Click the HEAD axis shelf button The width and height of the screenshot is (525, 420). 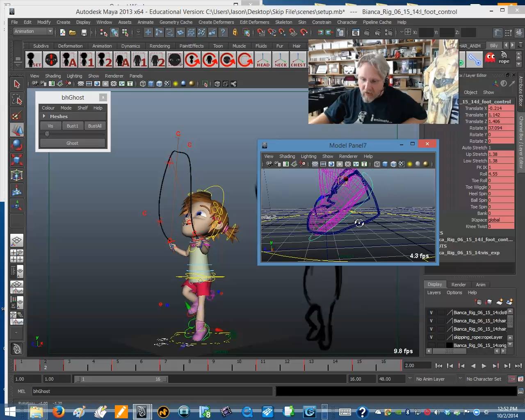[263, 59]
